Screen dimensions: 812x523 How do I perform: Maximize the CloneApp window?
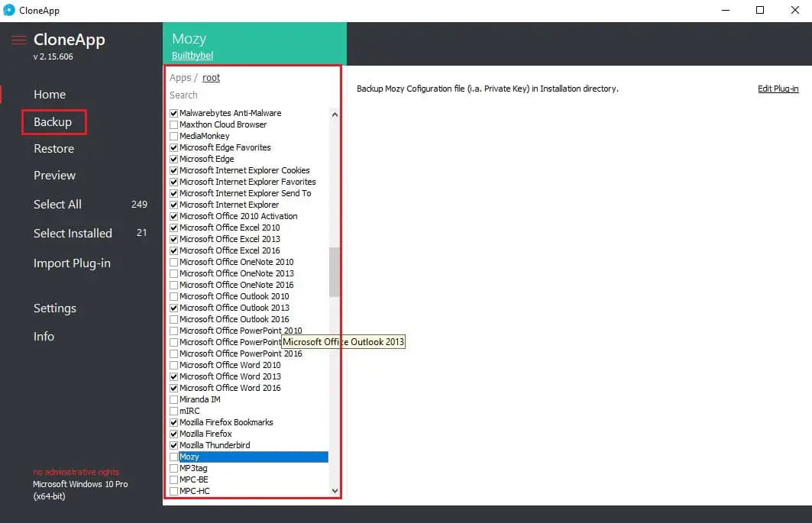click(760, 10)
